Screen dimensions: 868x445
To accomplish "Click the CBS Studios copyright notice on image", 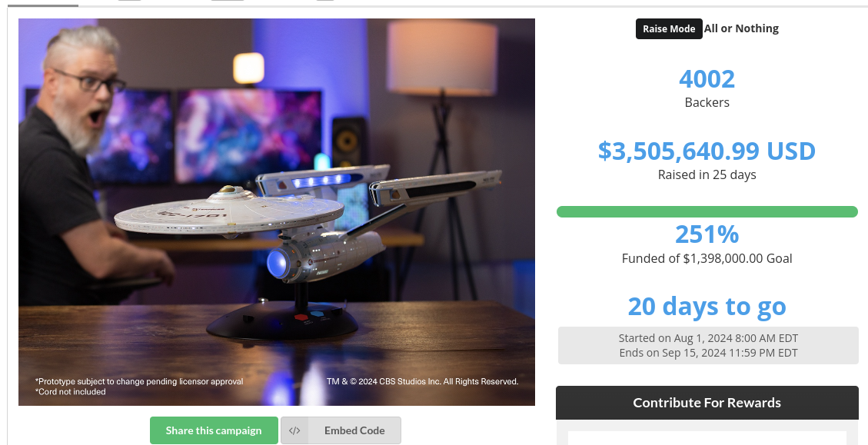I will [422, 381].
